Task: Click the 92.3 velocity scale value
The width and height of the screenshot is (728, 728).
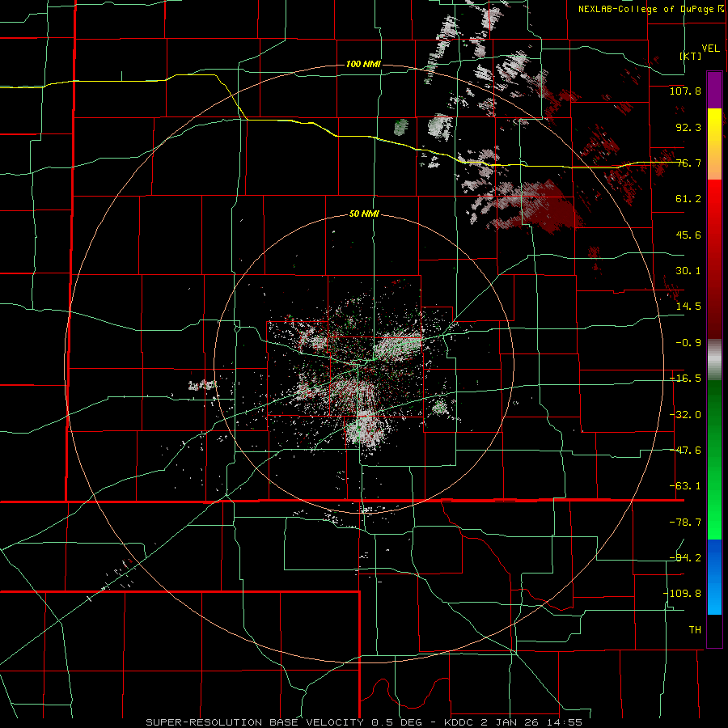Action: point(688,127)
